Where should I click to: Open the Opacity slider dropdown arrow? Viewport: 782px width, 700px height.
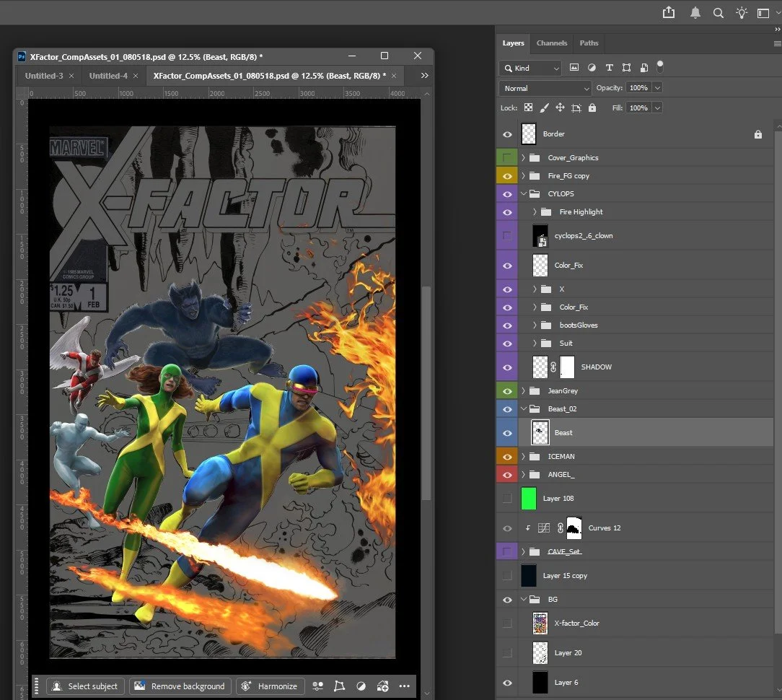(657, 88)
